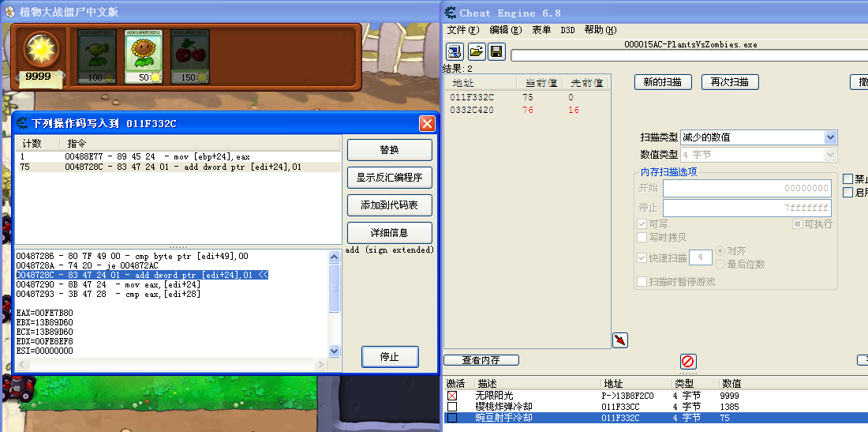868x432 pixels.
Task: Select the add dword ptr instruction row
Action: pyautogui.click(x=177, y=167)
